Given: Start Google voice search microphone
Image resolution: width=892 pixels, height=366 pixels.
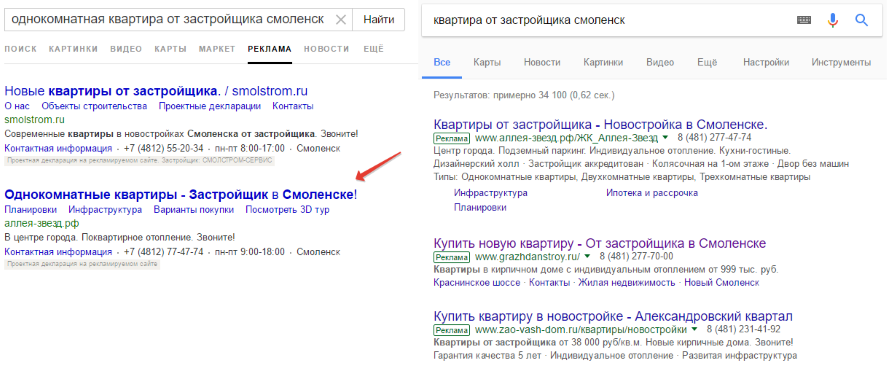Looking at the screenshot, I should [833, 20].
